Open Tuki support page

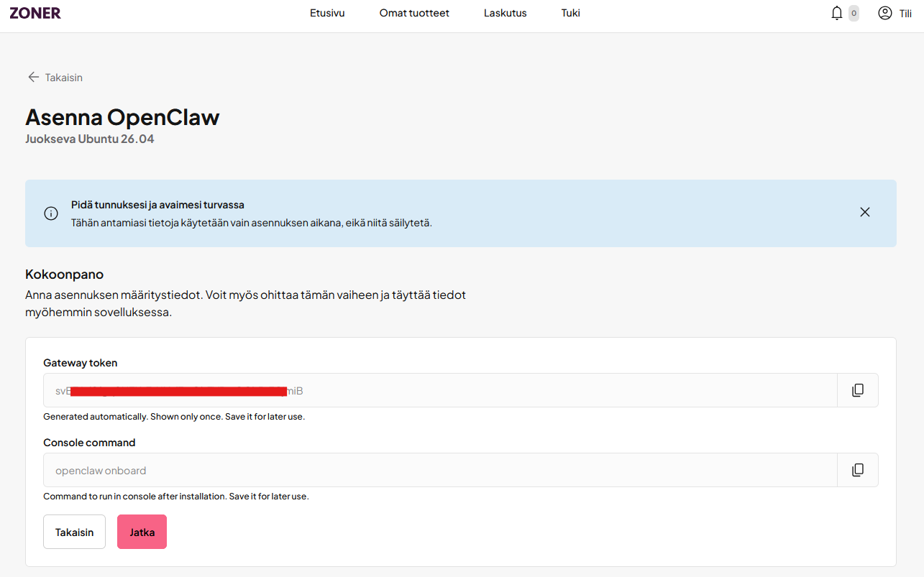[x=571, y=13]
